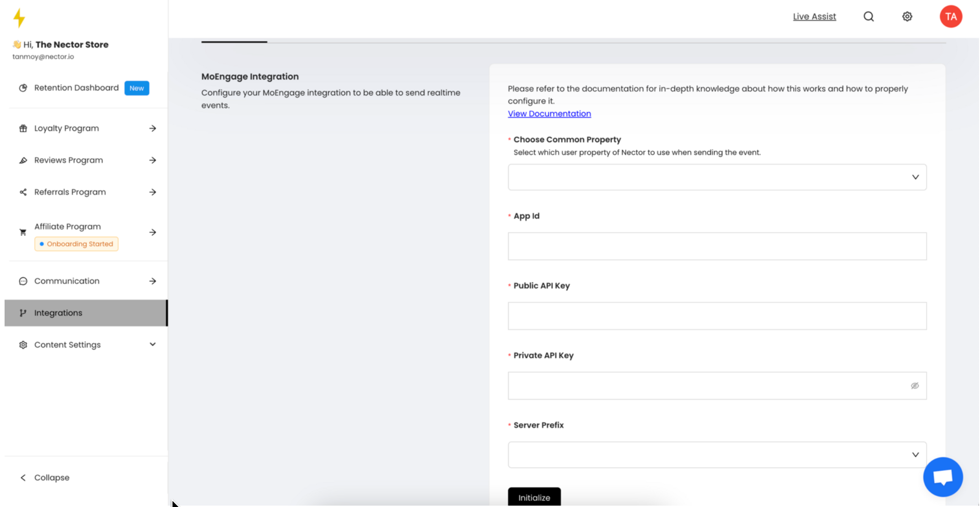
Task: Expand Affiliate Program with its arrow
Action: (152, 232)
